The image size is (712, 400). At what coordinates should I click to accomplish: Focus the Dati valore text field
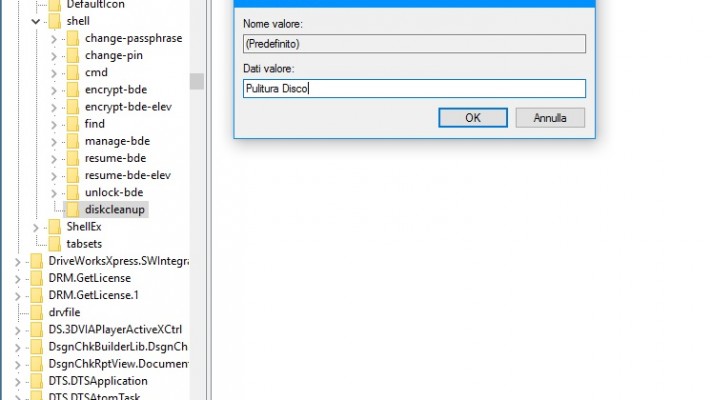click(414, 89)
